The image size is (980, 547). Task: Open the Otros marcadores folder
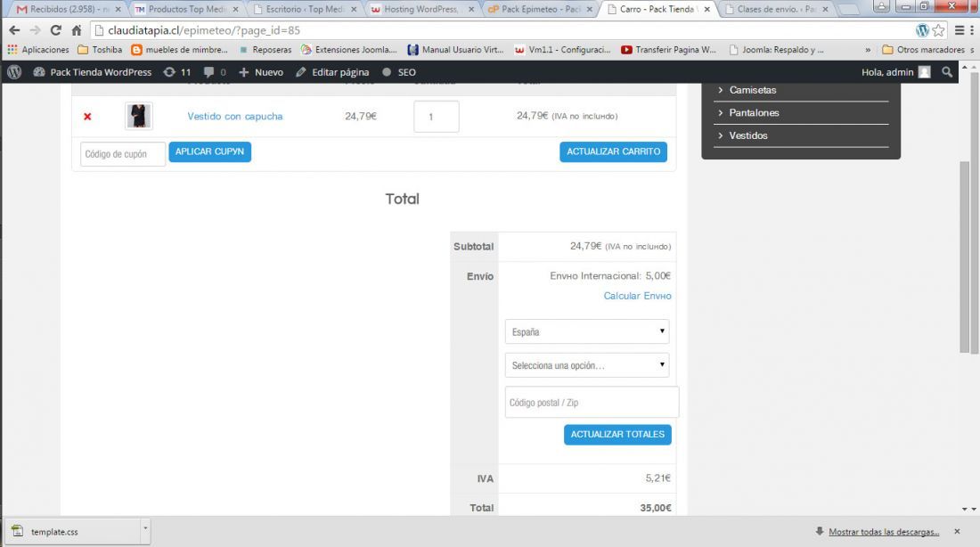pyautogui.click(x=924, y=49)
